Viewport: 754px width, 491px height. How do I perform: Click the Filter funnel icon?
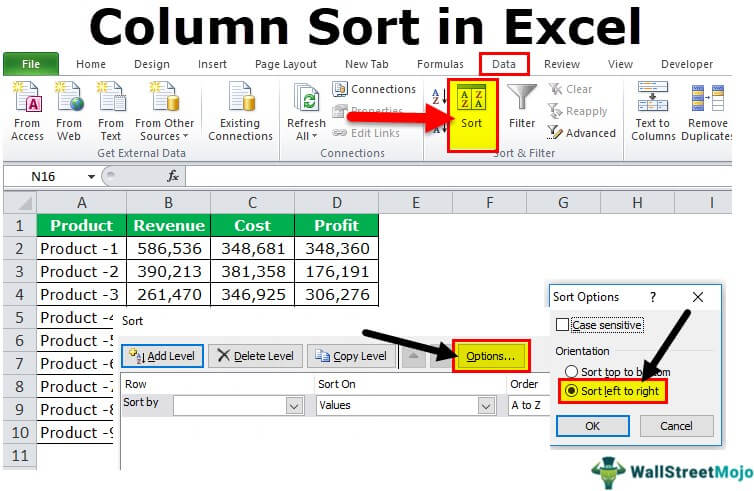coord(522,98)
